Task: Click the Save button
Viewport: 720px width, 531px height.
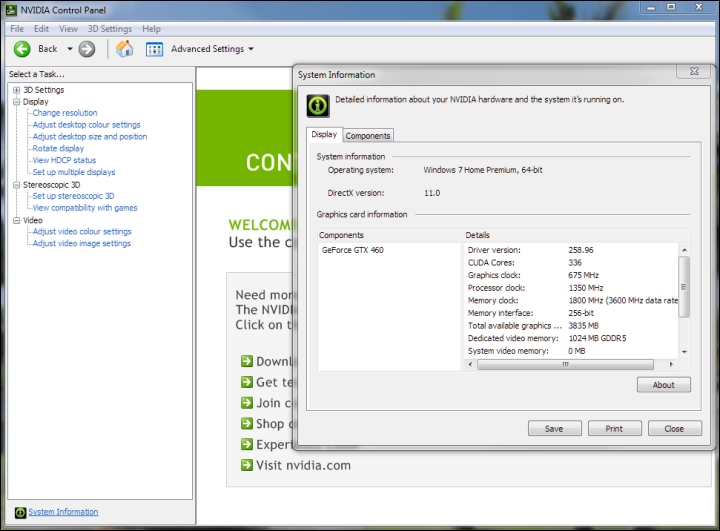Action: click(x=554, y=429)
